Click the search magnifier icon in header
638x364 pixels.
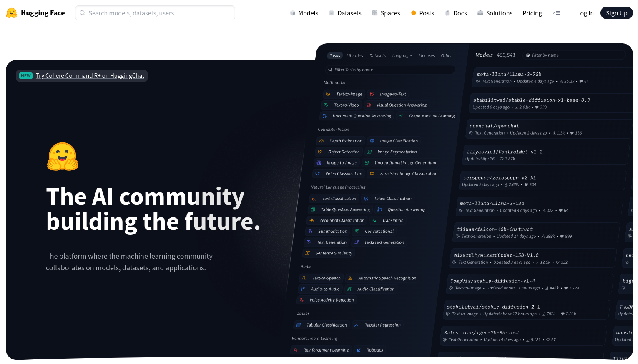coord(83,13)
